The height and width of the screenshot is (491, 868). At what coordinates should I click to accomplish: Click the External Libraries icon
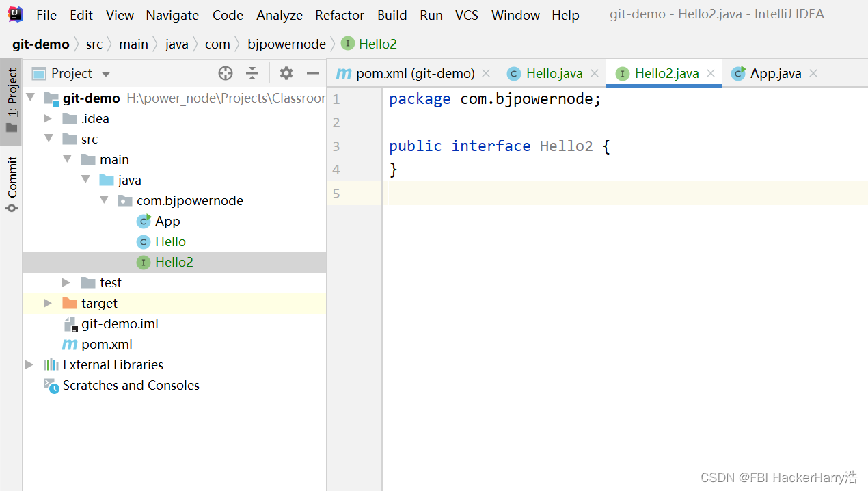click(x=51, y=364)
